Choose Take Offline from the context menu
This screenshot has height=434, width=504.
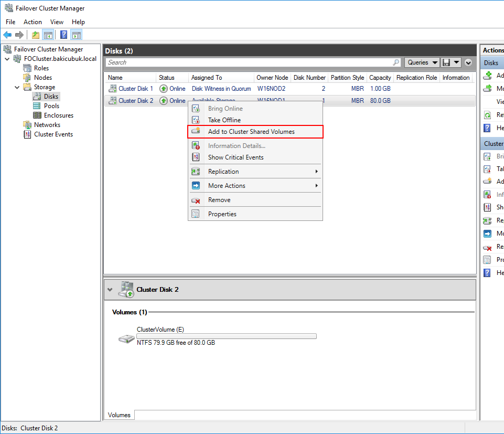pos(255,120)
